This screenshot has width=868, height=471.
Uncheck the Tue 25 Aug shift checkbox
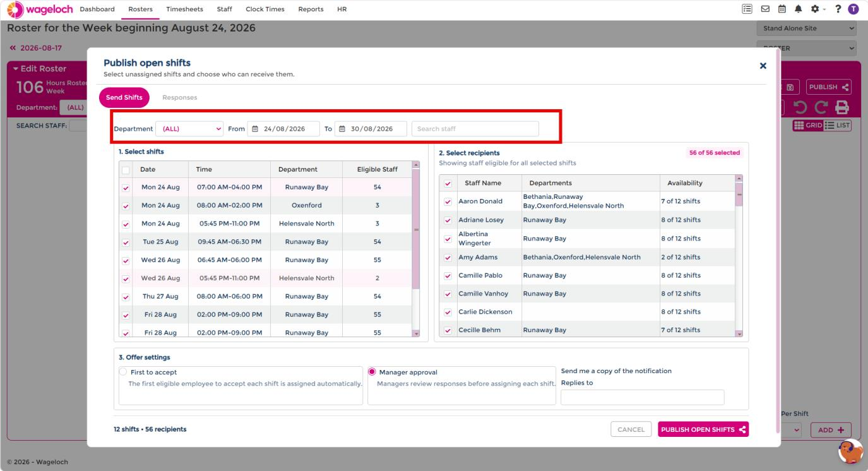[126, 242]
